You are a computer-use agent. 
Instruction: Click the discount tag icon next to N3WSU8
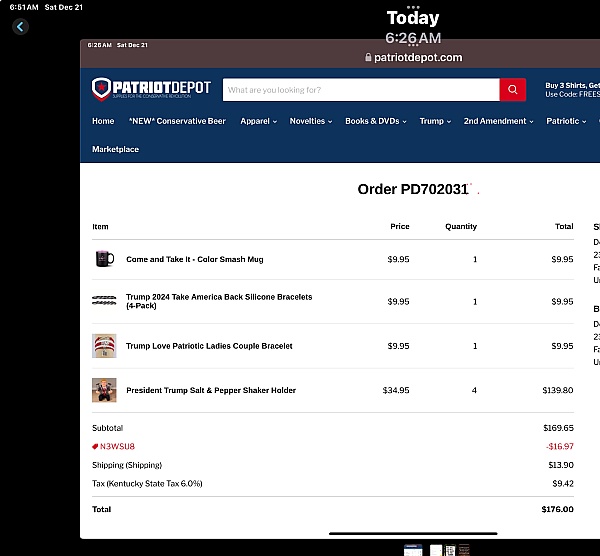pos(95,446)
